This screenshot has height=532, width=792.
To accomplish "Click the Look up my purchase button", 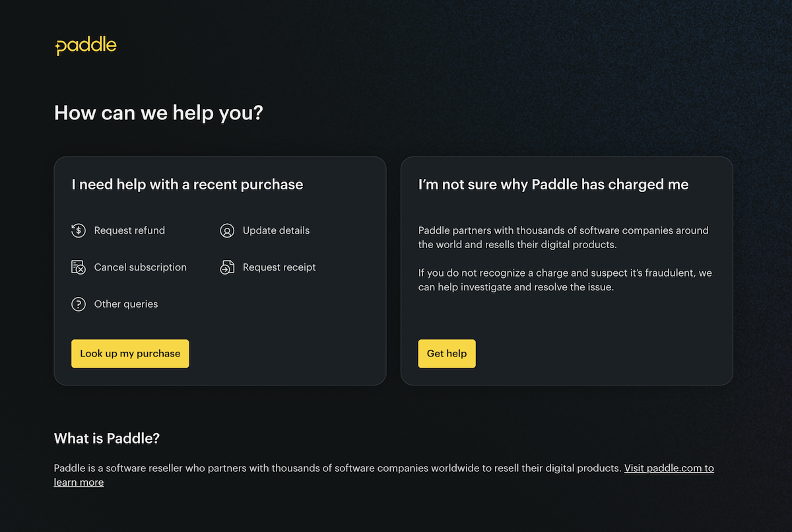I will 130,354.
